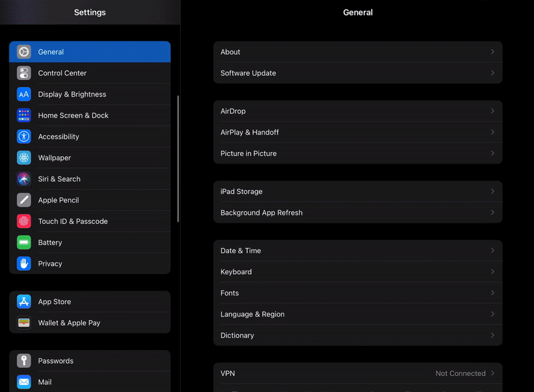Click the 'Wallet & Apple Pay' label
534x392 pixels.
point(69,323)
